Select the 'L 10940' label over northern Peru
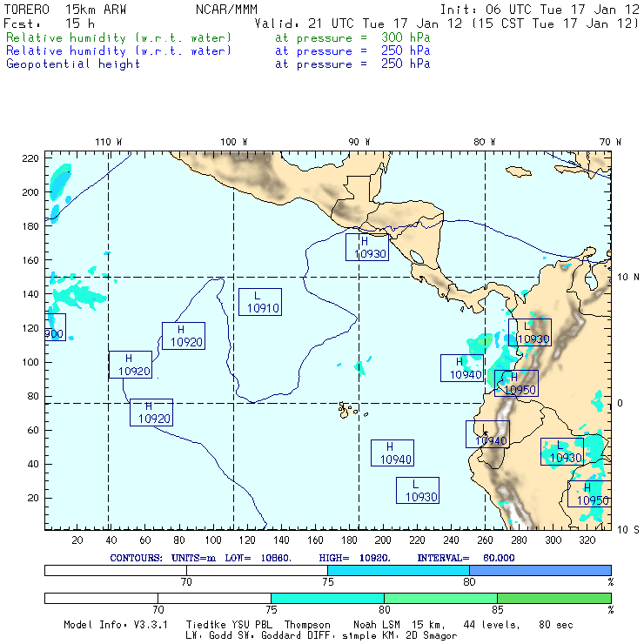 (x=487, y=434)
